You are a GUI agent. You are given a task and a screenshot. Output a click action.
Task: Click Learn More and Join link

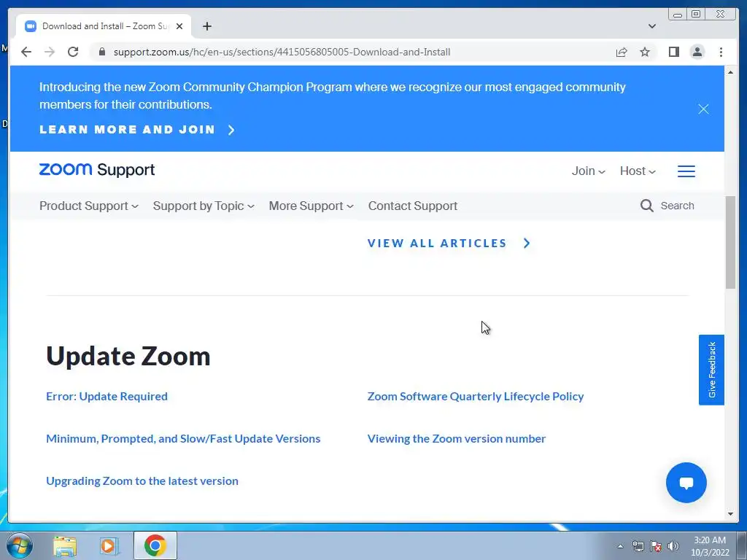137,130
